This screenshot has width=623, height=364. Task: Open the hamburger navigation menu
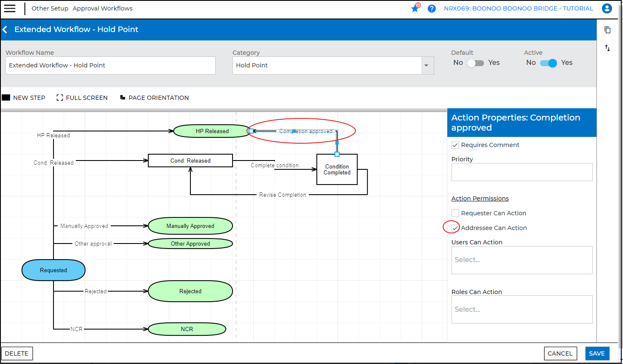(10, 8)
